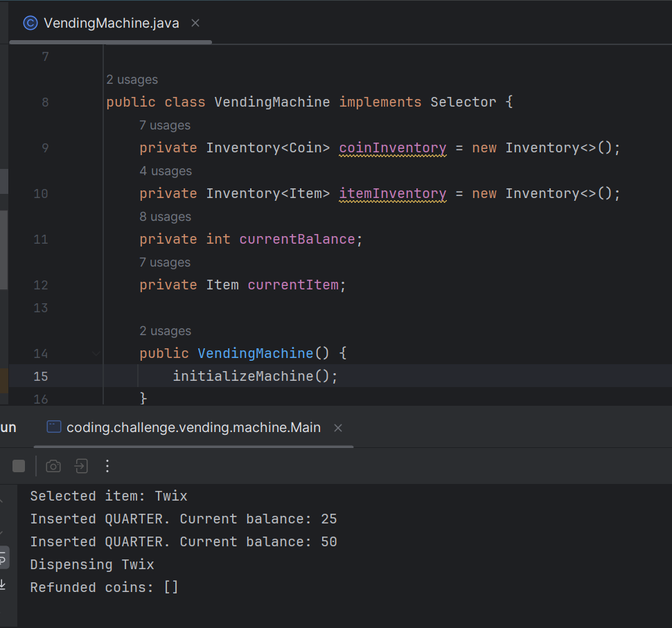
Task: Click the 'int' keyword on line 11
Action: click(218, 239)
